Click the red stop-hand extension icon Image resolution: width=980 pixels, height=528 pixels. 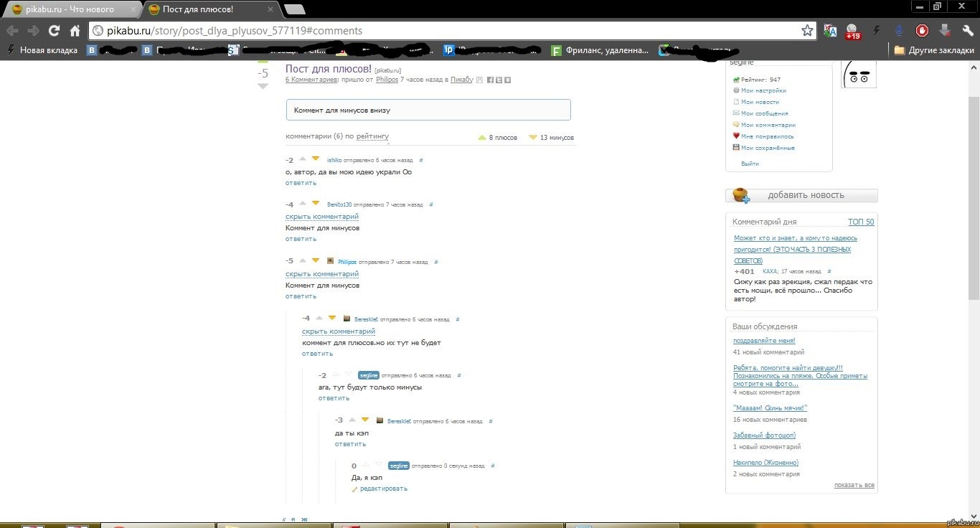(x=922, y=31)
